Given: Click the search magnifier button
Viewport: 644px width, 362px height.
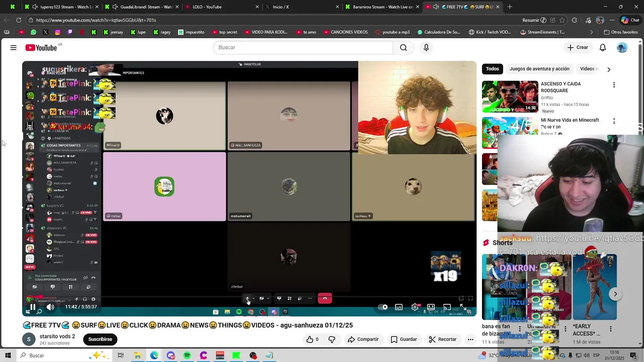Looking at the screenshot, I should (x=403, y=47).
